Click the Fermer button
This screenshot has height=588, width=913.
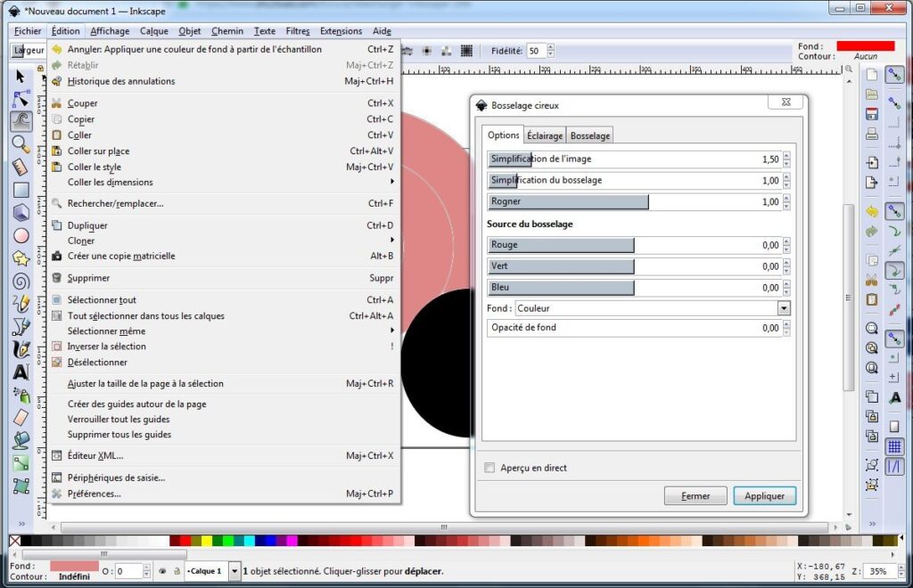pos(695,495)
